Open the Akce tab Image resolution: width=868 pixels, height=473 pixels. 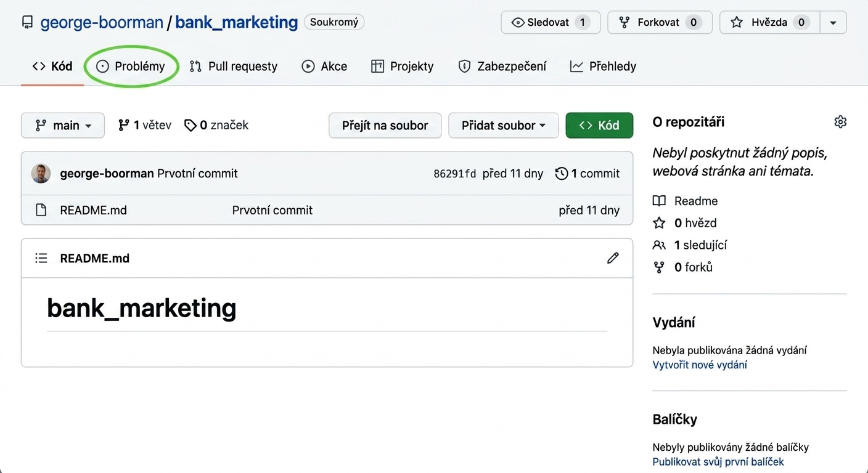pos(324,67)
